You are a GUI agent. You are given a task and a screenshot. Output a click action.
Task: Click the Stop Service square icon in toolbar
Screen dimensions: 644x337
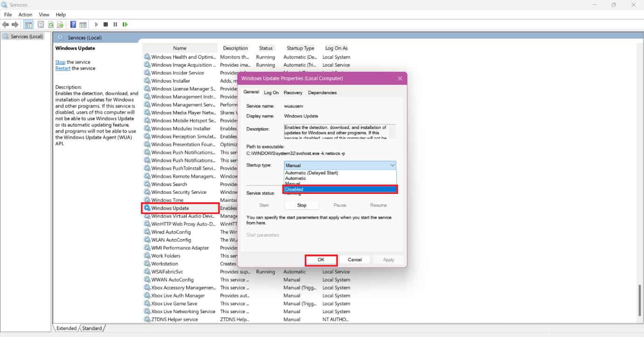106,25
